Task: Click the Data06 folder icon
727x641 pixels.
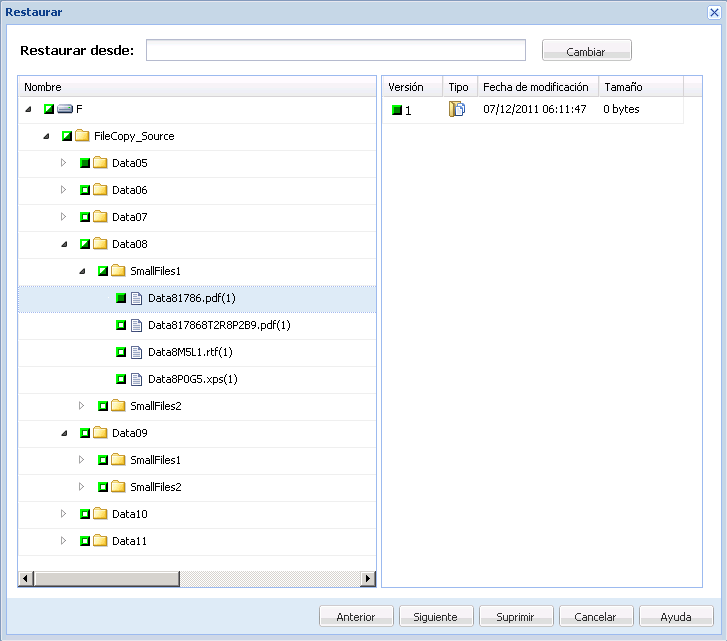Action: click(x=100, y=190)
